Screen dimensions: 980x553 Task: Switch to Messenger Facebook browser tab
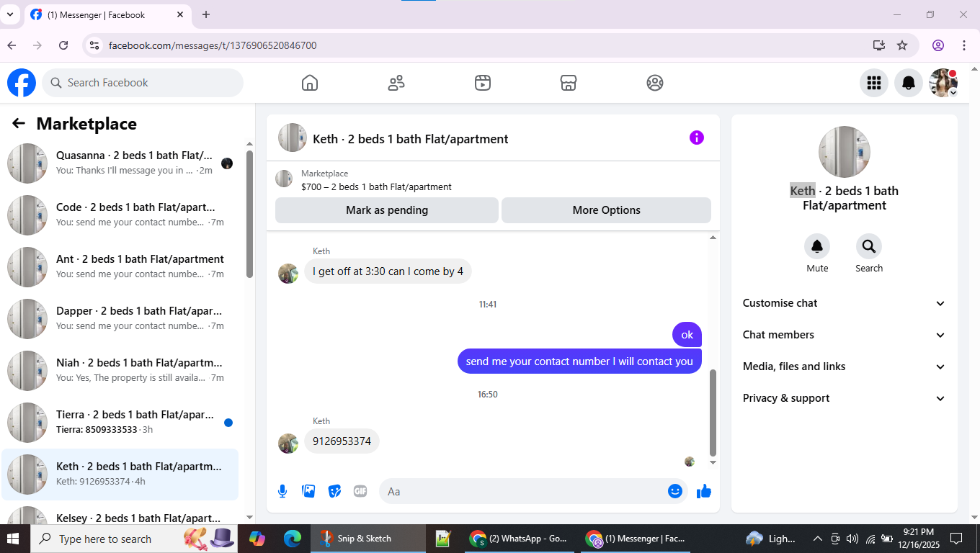click(108, 14)
